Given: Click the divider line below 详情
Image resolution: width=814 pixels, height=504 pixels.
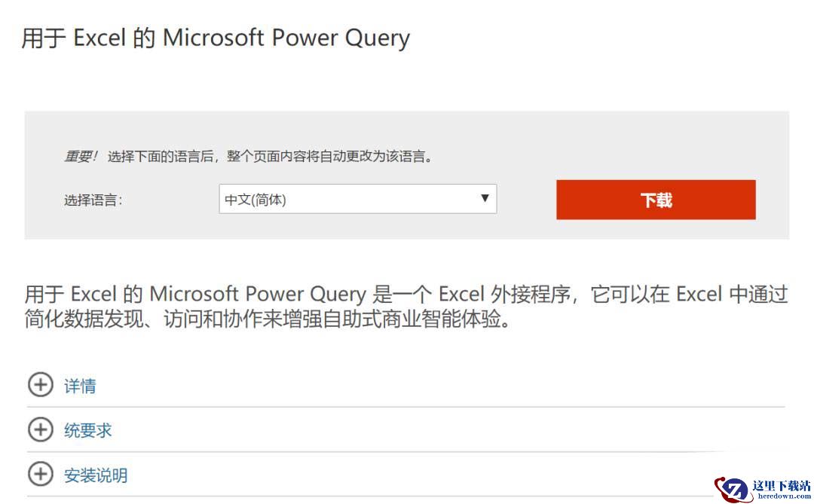Looking at the screenshot, I should (406, 407).
